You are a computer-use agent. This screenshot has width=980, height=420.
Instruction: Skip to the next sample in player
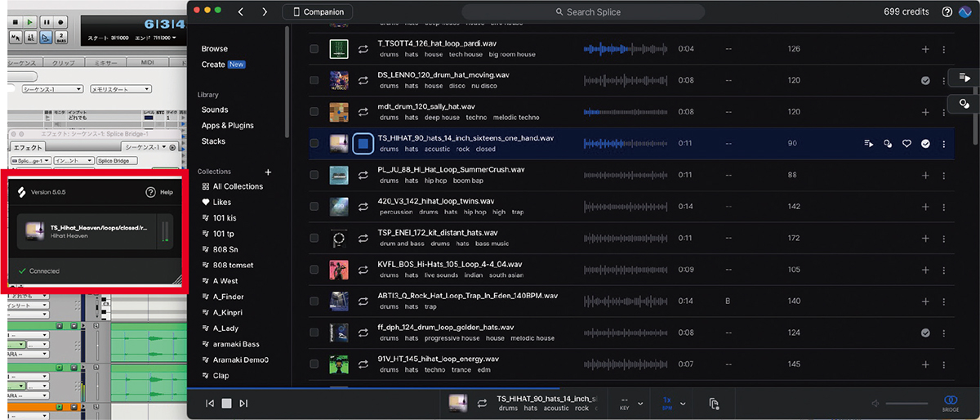pyautogui.click(x=243, y=404)
